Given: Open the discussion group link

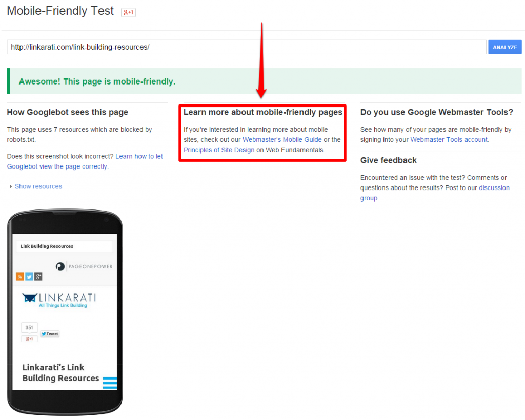Looking at the screenshot, I should point(435,193).
